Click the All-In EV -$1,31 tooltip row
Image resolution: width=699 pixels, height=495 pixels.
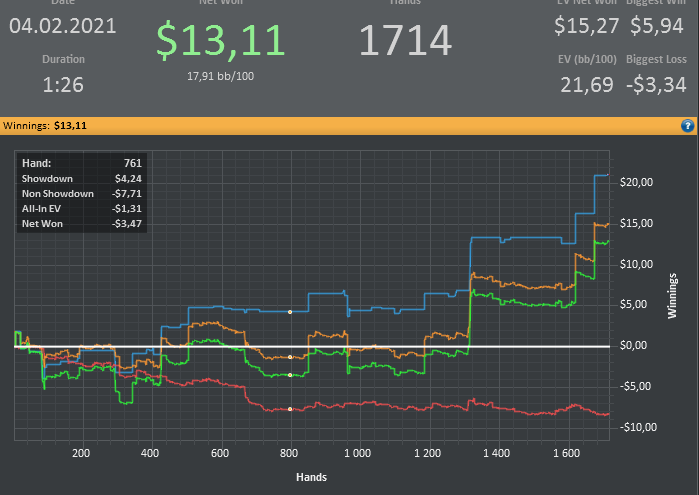pyautogui.click(x=82, y=209)
